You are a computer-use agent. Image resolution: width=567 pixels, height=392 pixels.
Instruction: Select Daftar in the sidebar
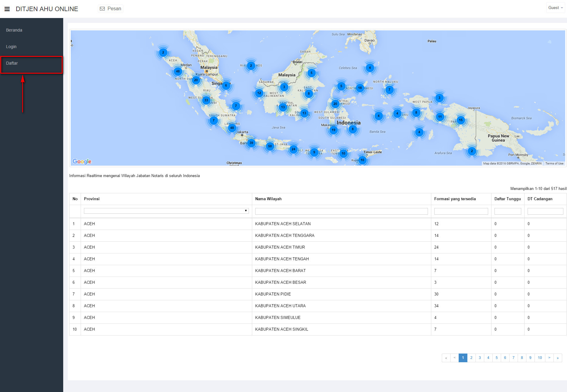(12, 63)
